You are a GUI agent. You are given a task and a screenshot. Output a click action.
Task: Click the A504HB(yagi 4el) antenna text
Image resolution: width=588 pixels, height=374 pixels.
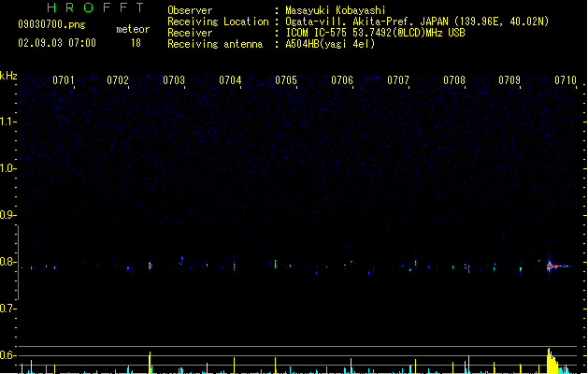coord(330,44)
